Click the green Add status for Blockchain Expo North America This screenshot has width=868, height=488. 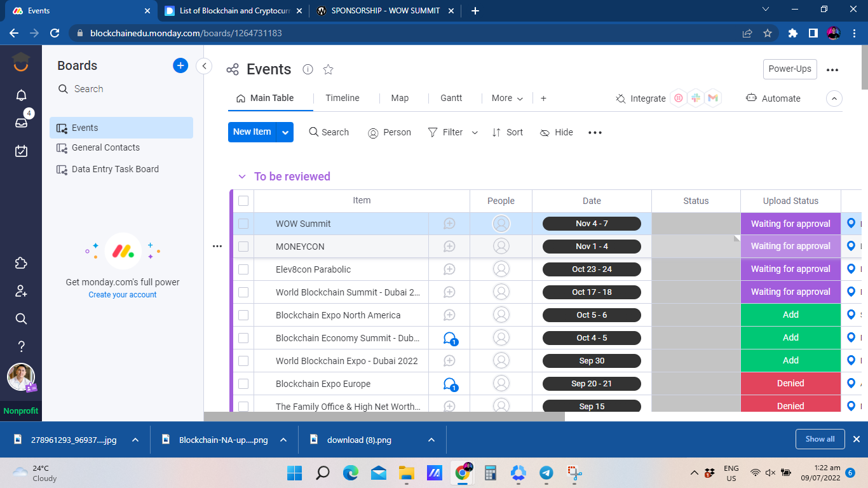(790, 315)
